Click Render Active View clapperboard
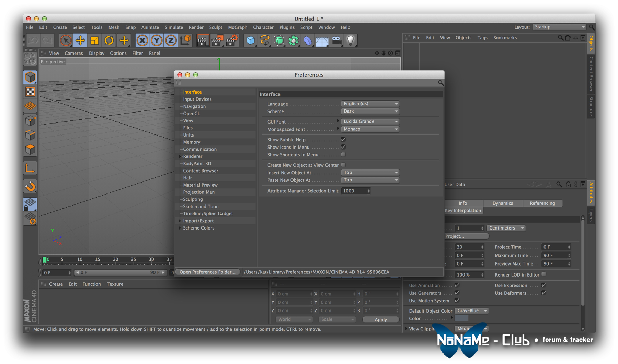618x364 pixels. tap(203, 40)
